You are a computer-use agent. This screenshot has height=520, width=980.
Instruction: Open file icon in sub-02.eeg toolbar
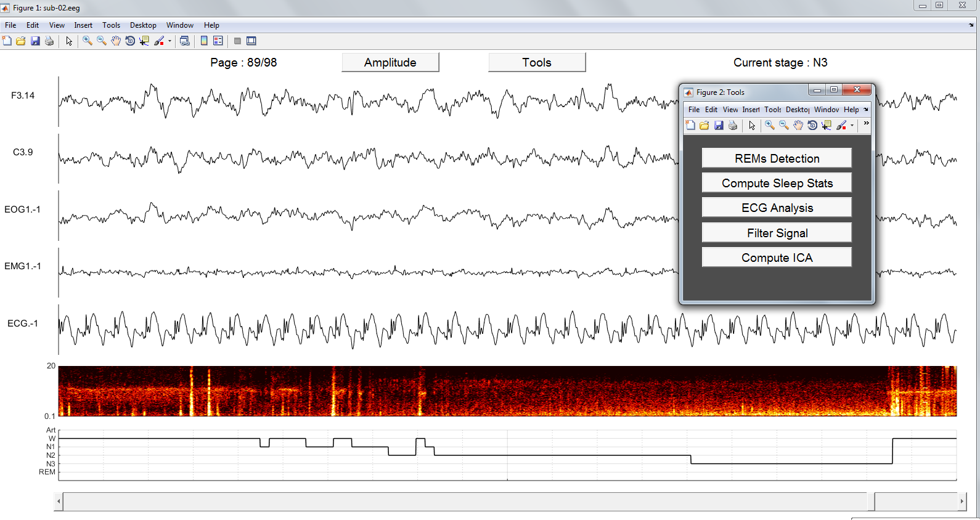21,41
